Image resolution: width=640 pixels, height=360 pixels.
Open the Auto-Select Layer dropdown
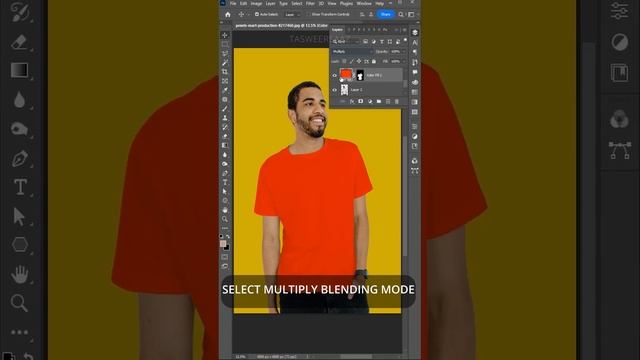click(x=292, y=14)
